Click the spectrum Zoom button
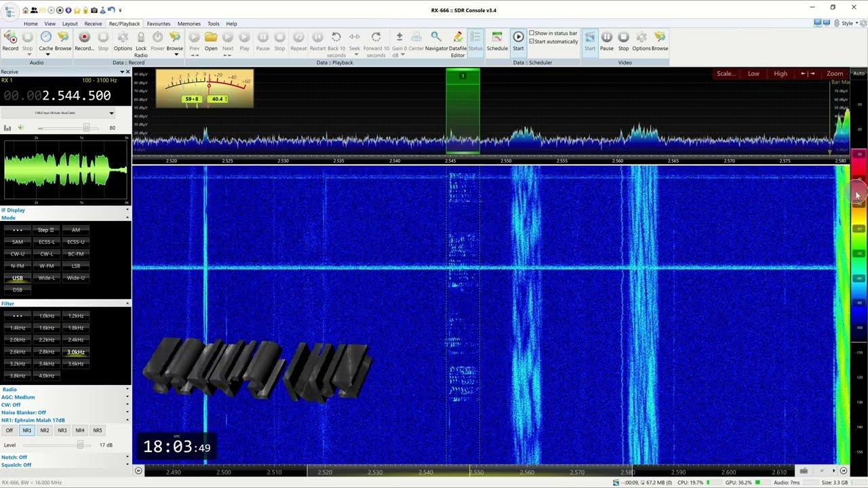The height and width of the screenshot is (488, 868). point(835,73)
